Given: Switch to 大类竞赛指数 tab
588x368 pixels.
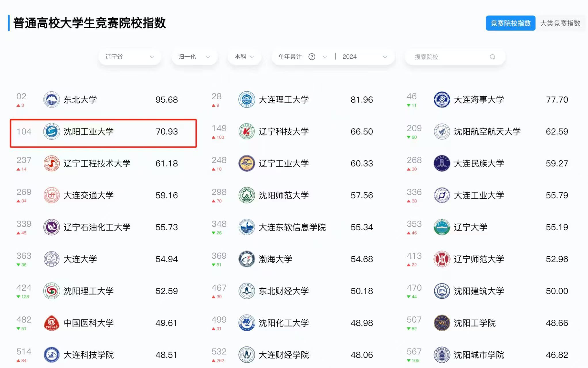Looking at the screenshot, I should click(560, 23).
